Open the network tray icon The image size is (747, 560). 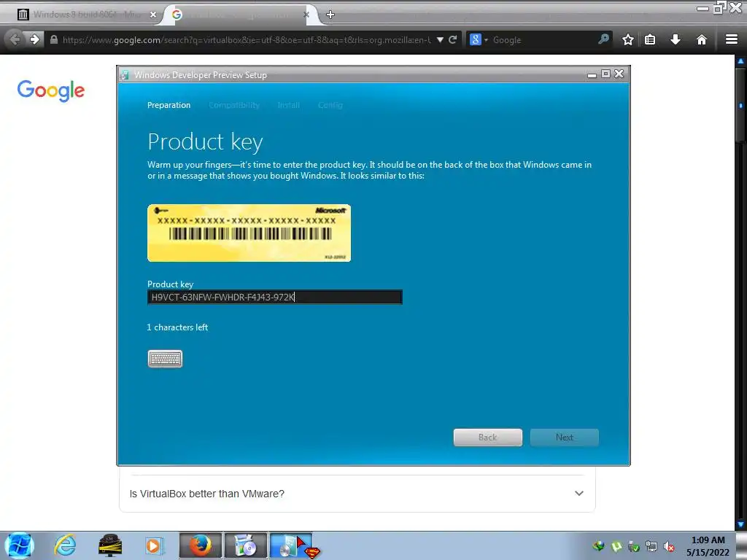pyautogui.click(x=651, y=546)
